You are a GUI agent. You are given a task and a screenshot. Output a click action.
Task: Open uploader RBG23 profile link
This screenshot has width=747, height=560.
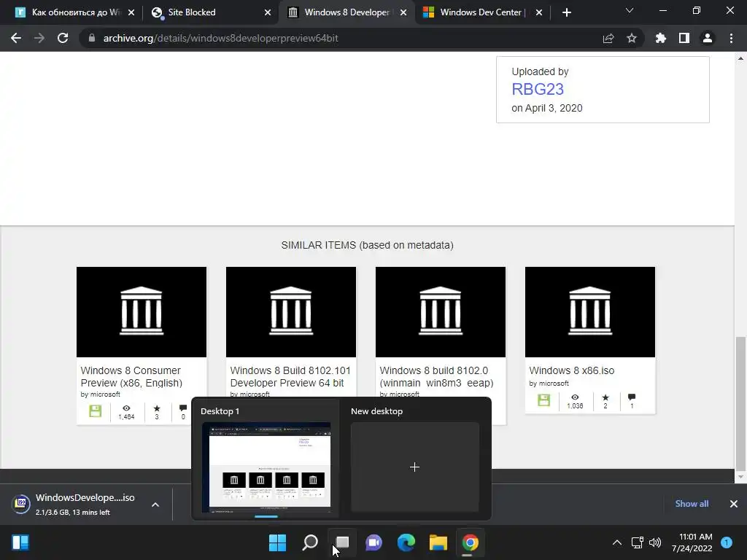point(538,89)
